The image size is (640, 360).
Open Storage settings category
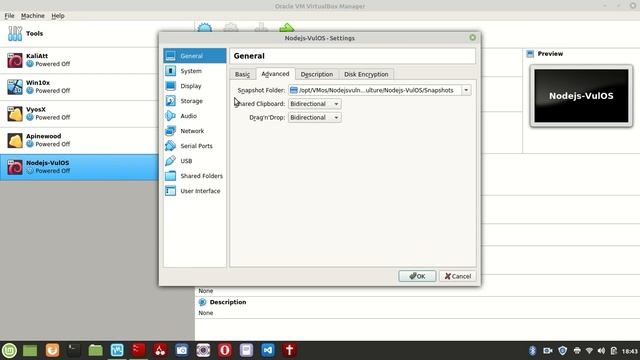point(195,101)
